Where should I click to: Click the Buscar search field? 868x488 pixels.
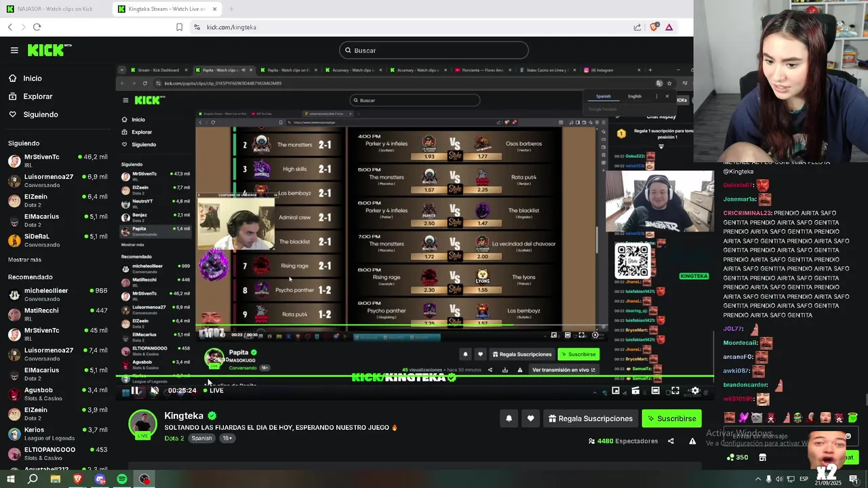click(434, 50)
